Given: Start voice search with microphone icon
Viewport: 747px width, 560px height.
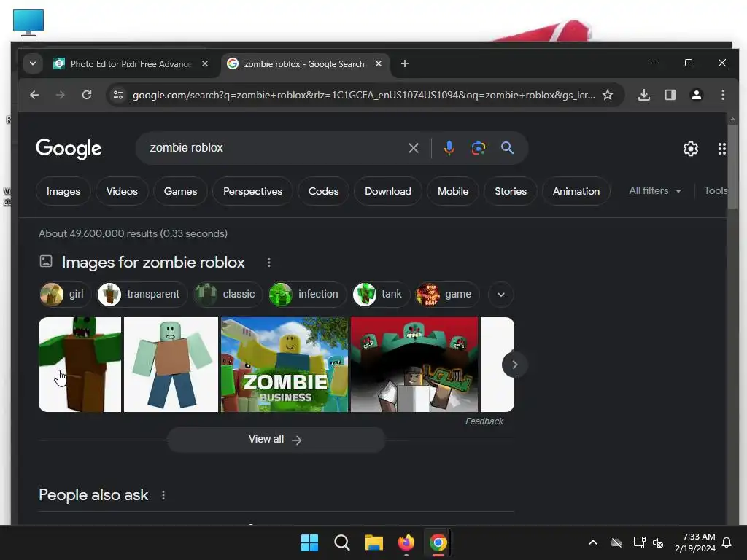Looking at the screenshot, I should (449, 148).
